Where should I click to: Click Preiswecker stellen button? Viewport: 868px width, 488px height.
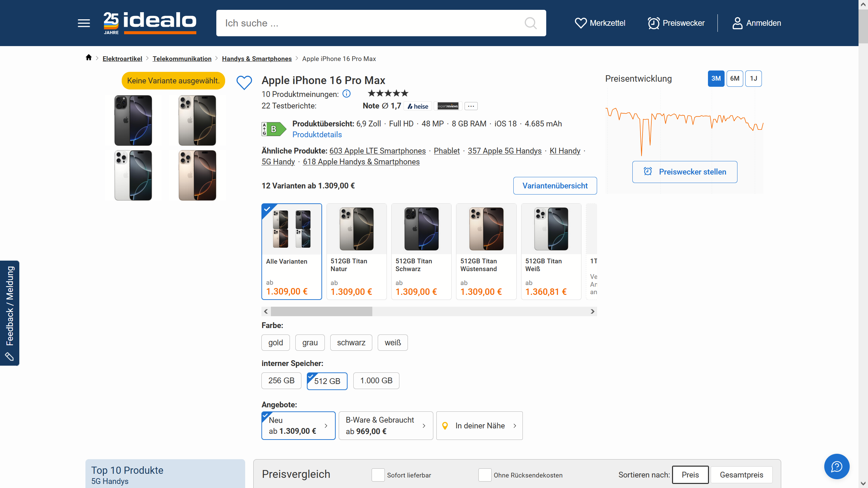(685, 172)
